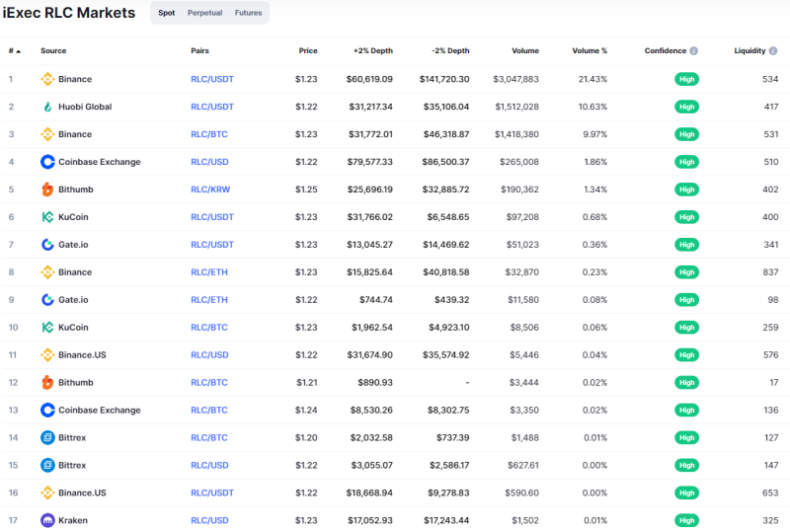Open RLC/ETH pair on Binance row 8
This screenshot has height=532, width=790.
[x=209, y=272]
